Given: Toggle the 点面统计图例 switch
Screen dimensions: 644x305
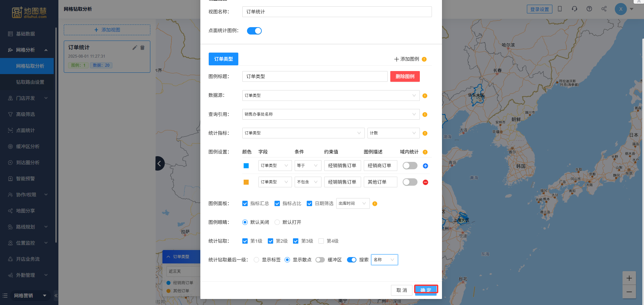Looking at the screenshot, I should click(x=254, y=31).
